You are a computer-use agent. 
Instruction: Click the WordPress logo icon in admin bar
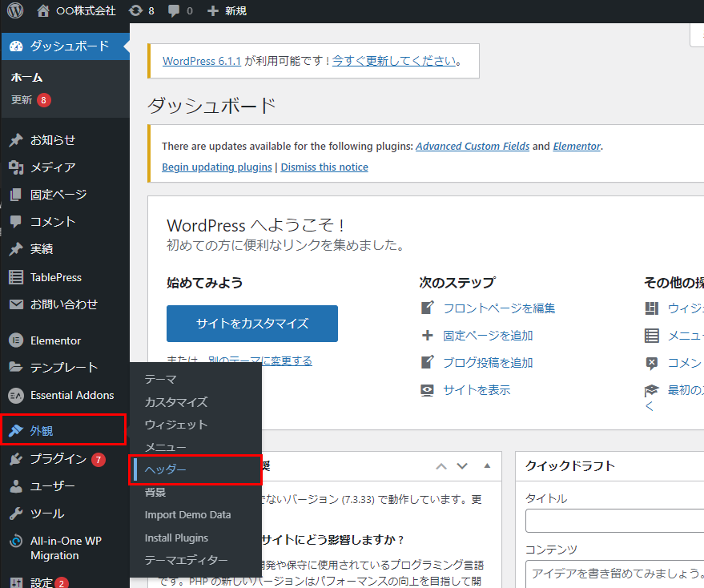[x=14, y=11]
